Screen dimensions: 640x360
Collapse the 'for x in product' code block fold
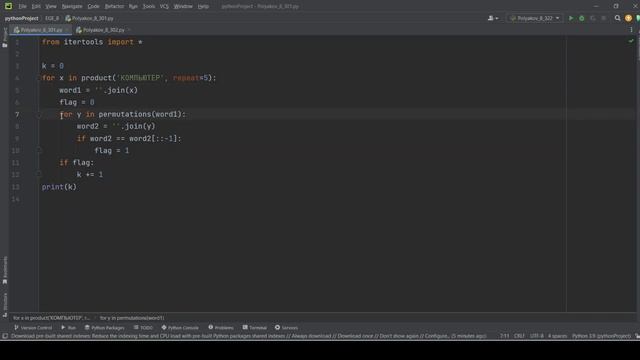coord(40,78)
